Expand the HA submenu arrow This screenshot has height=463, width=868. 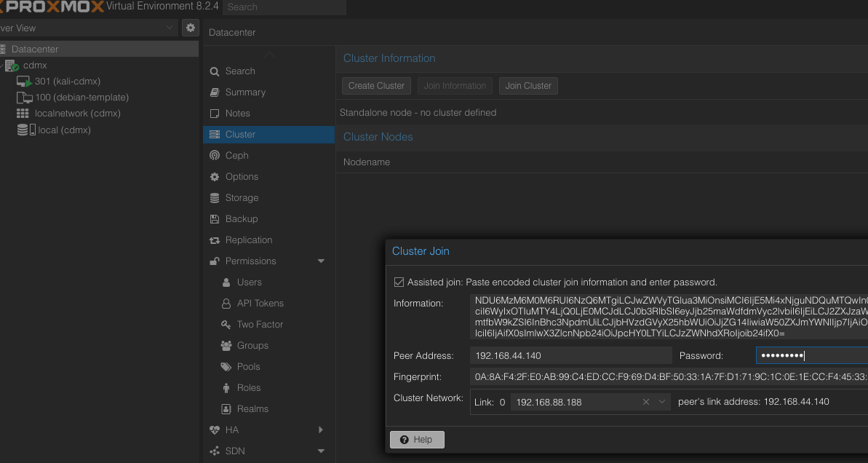click(x=321, y=430)
